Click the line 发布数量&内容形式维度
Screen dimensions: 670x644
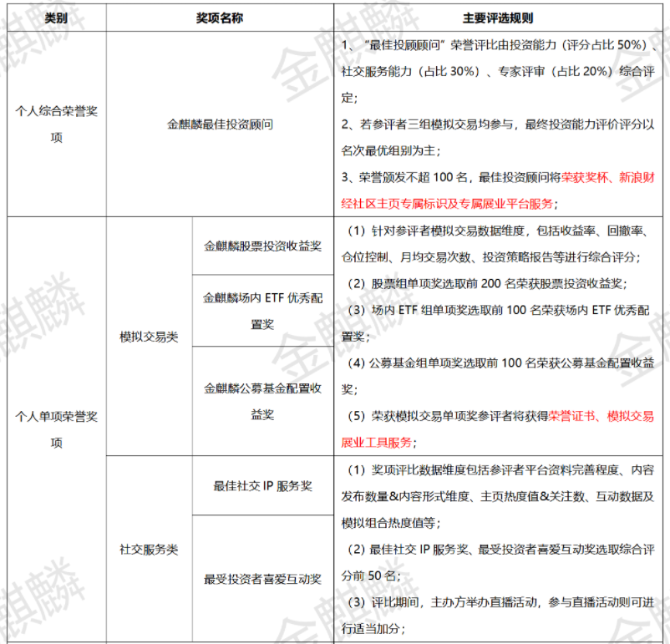click(498, 496)
